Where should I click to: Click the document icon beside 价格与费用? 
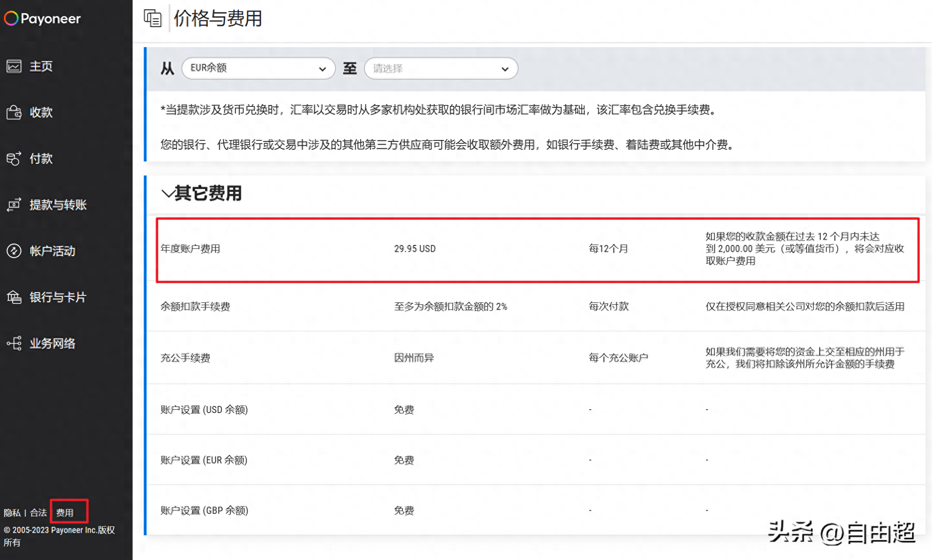click(153, 19)
